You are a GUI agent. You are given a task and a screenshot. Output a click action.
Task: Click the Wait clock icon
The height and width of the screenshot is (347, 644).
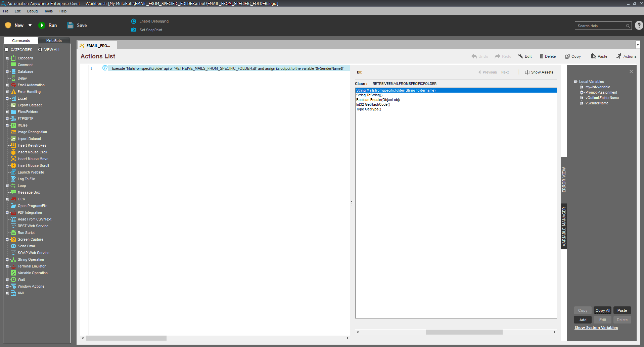pos(13,280)
